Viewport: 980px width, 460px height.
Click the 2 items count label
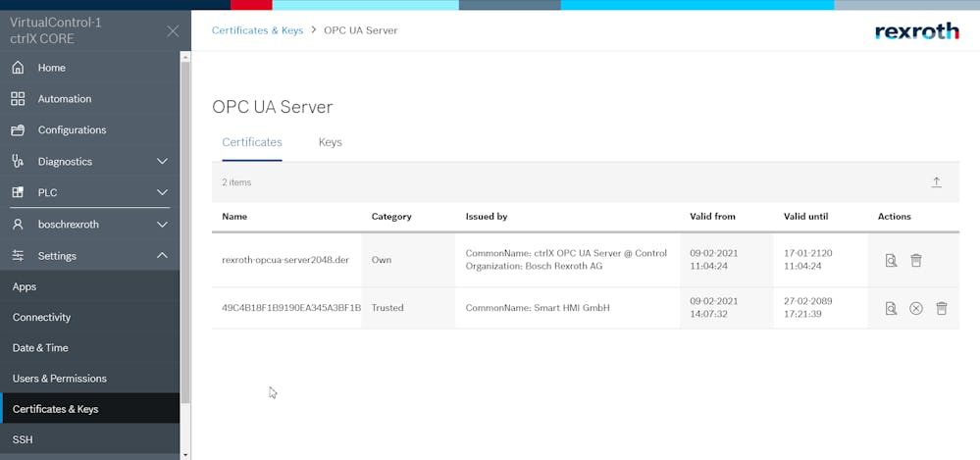click(x=236, y=182)
